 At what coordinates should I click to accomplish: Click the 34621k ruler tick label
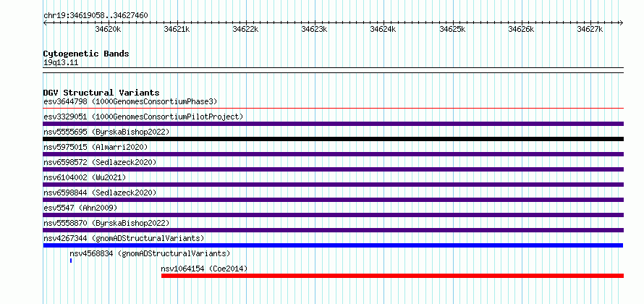177,29
